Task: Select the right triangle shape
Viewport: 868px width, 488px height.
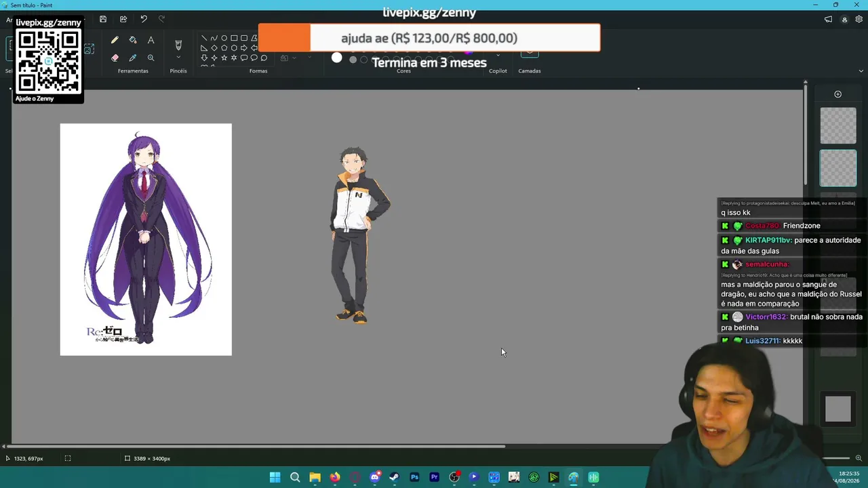Action: pyautogui.click(x=204, y=48)
